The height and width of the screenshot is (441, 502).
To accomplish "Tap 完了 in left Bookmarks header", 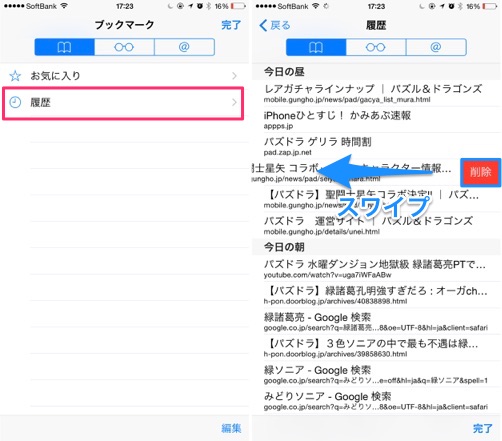I will pyautogui.click(x=231, y=25).
